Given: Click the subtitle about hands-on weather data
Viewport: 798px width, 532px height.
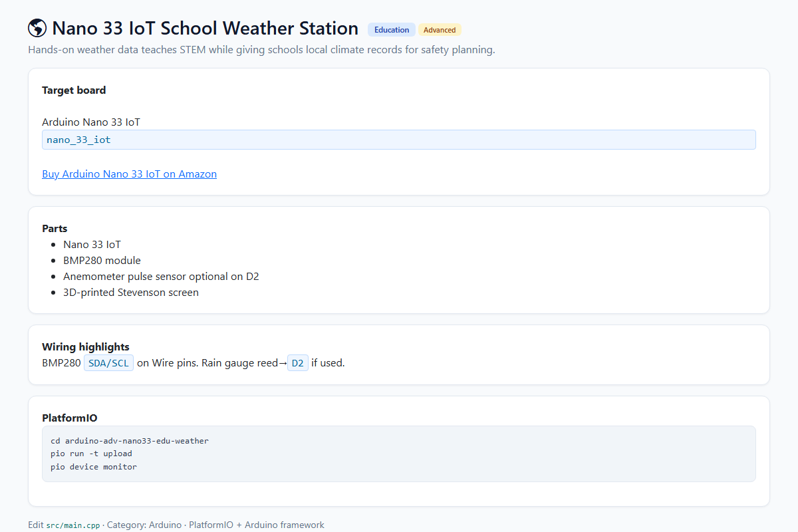Looking at the screenshot, I should tap(261, 50).
